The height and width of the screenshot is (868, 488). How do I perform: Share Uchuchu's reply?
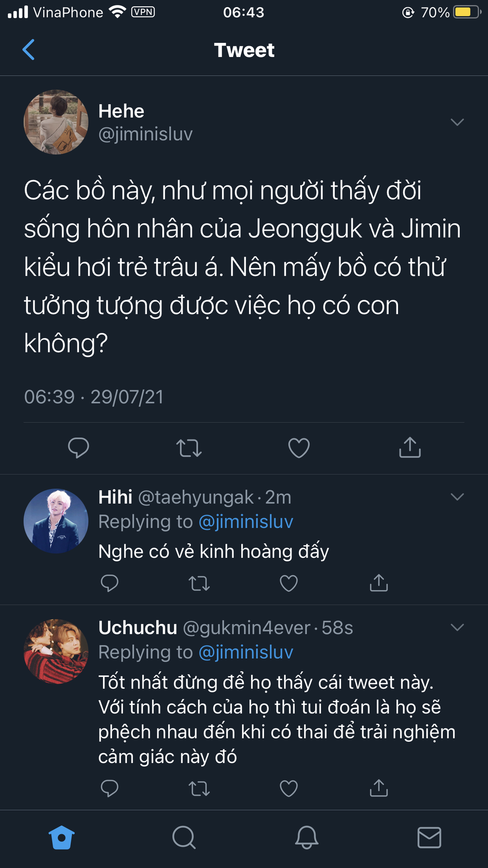click(x=379, y=788)
